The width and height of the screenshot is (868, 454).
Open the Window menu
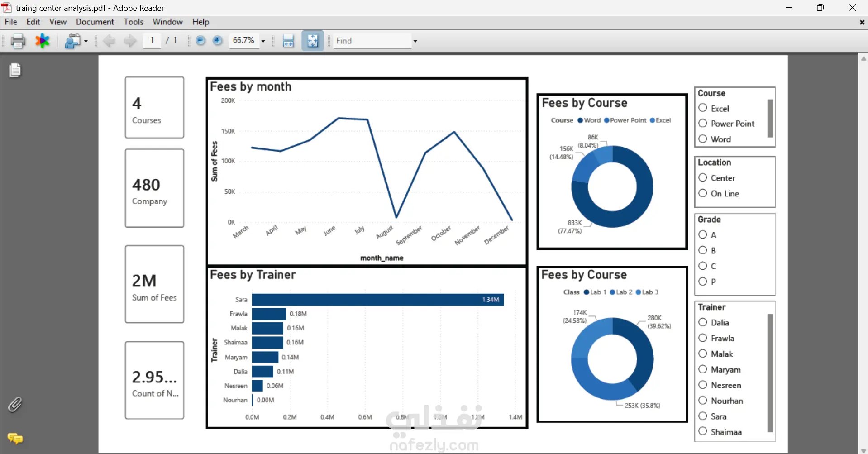[x=167, y=22]
